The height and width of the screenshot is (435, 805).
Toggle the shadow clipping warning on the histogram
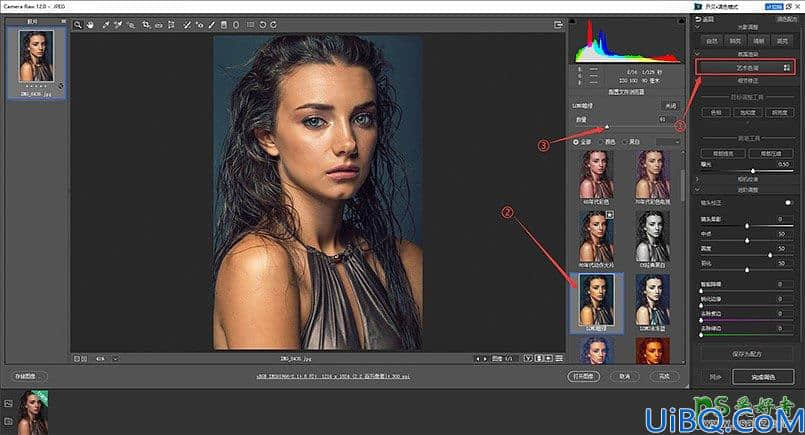tap(573, 21)
